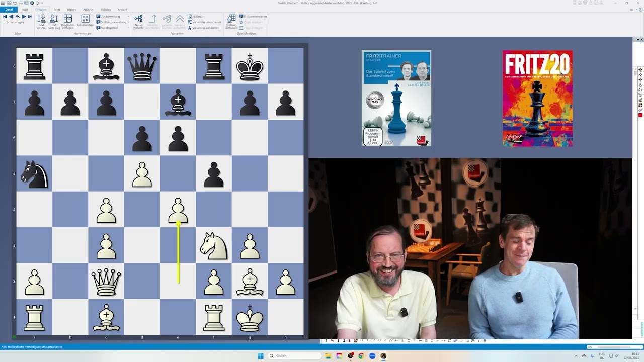Take back the last move with undo arrow
The width and height of the screenshot is (644, 362).
tap(17, 17)
